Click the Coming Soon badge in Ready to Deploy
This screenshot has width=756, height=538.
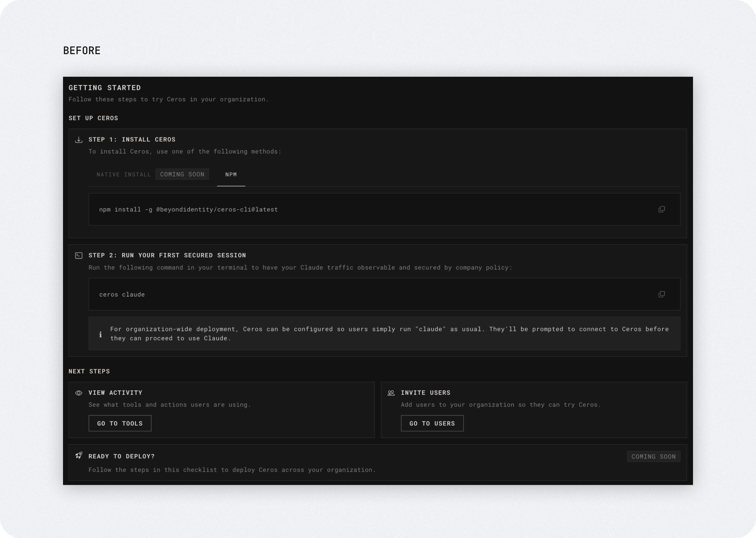click(x=653, y=457)
